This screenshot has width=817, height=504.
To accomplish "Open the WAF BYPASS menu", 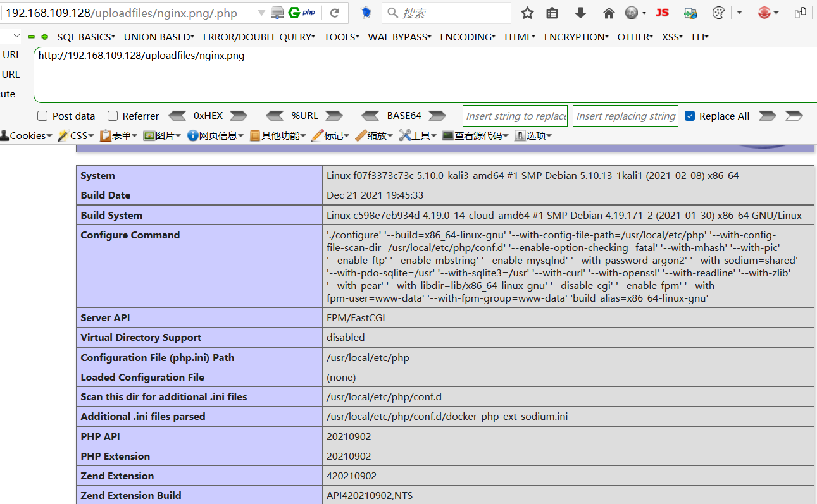I will [399, 37].
